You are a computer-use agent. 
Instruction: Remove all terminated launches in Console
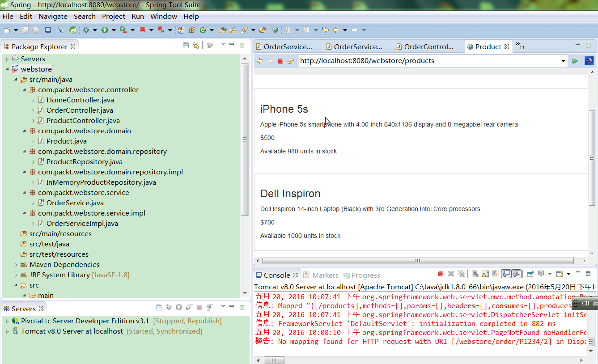coord(462,274)
